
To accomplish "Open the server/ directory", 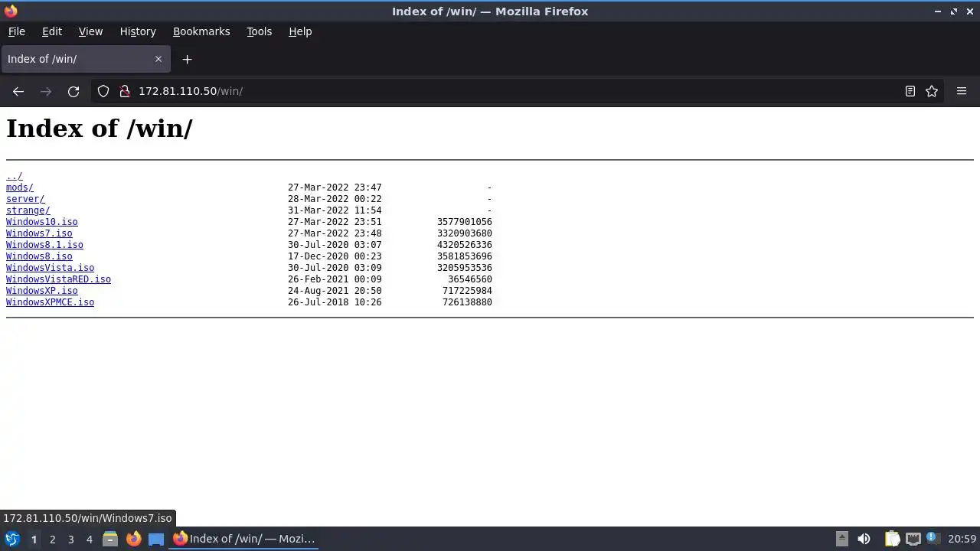I will (x=25, y=199).
